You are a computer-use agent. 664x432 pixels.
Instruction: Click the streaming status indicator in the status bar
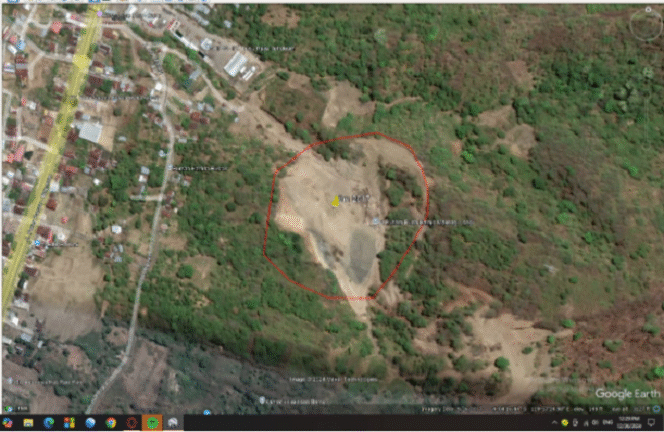(657, 409)
